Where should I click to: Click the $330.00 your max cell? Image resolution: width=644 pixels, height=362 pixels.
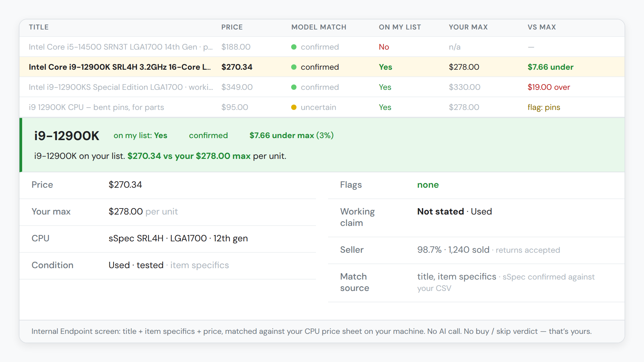pos(465,87)
